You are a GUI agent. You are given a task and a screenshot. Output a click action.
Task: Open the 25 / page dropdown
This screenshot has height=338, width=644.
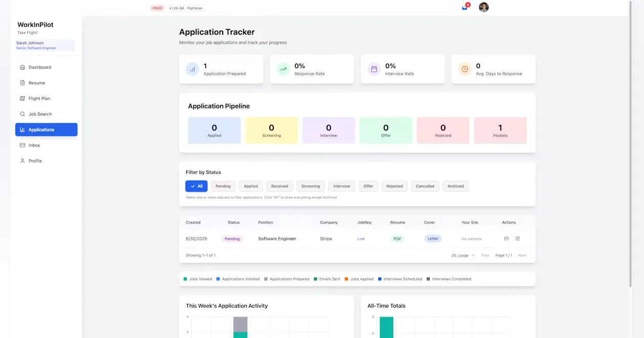(x=463, y=255)
